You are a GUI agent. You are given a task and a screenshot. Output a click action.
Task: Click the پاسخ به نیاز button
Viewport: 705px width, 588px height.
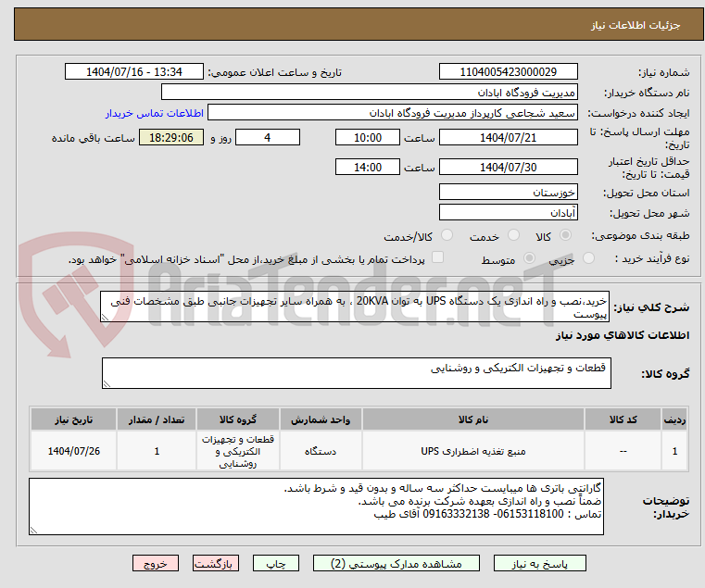[x=539, y=563]
